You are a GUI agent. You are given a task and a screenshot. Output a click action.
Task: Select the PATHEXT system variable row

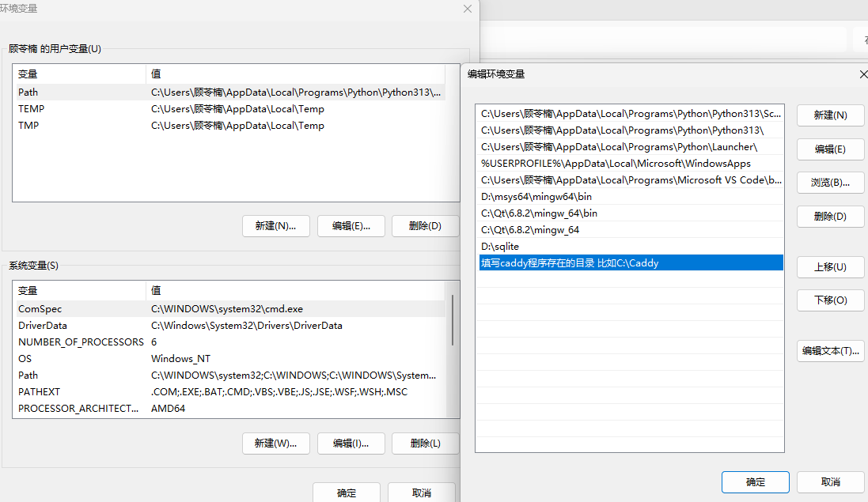pos(40,392)
